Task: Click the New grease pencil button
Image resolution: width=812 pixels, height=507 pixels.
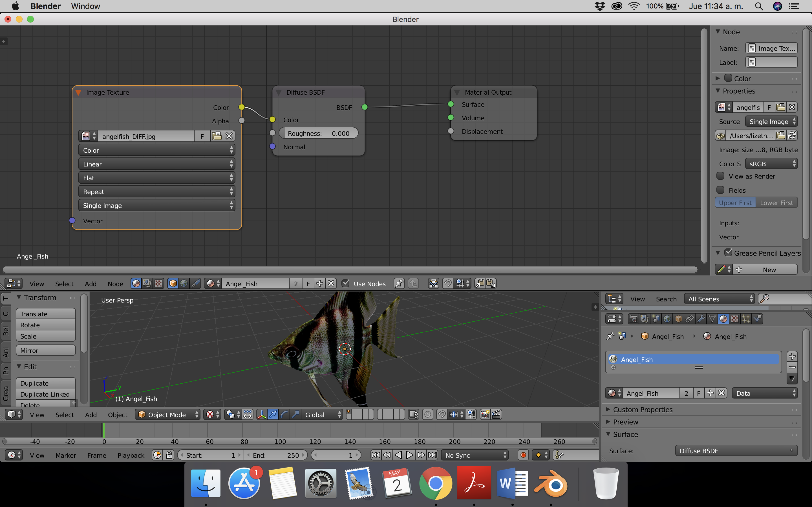Action: click(x=769, y=270)
